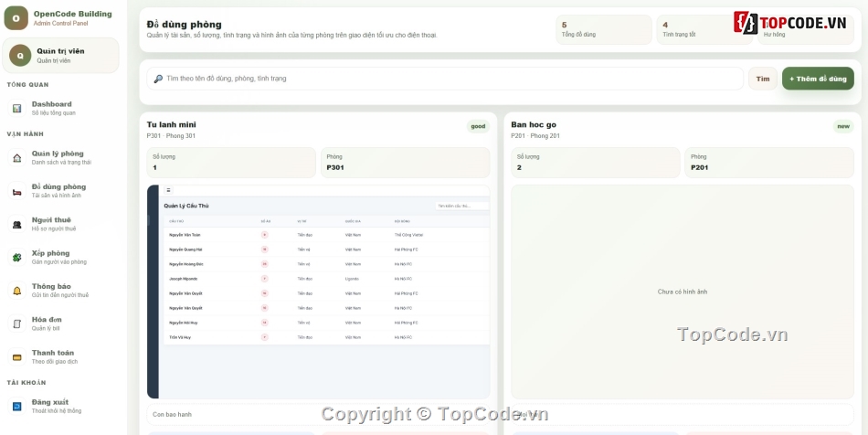
Task: Click the magnifier icon in the search box
Action: (158, 79)
